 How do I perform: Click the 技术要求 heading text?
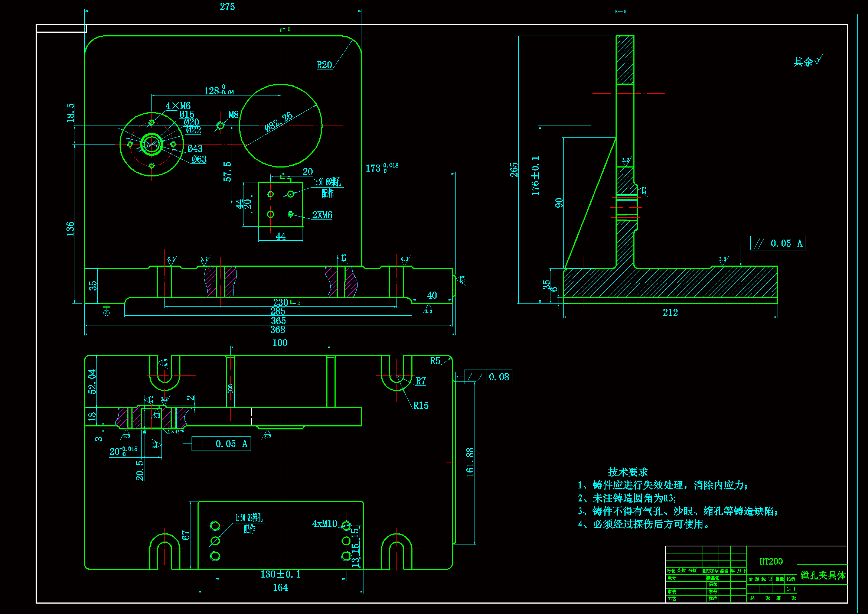tap(627, 472)
